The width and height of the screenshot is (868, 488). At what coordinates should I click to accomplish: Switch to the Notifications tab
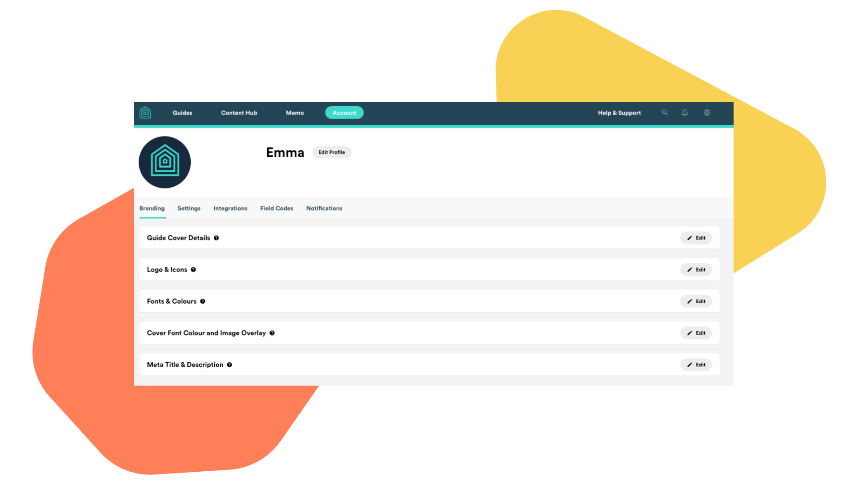(x=324, y=208)
